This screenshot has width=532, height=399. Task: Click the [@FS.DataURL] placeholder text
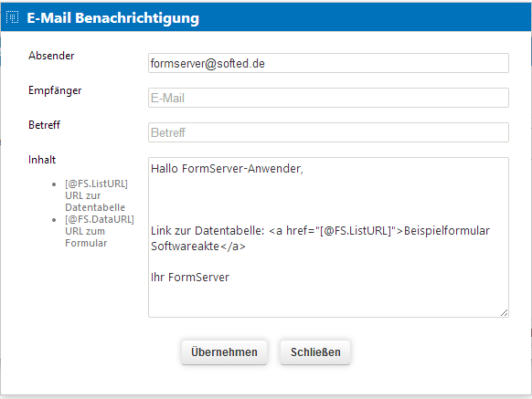click(100, 219)
